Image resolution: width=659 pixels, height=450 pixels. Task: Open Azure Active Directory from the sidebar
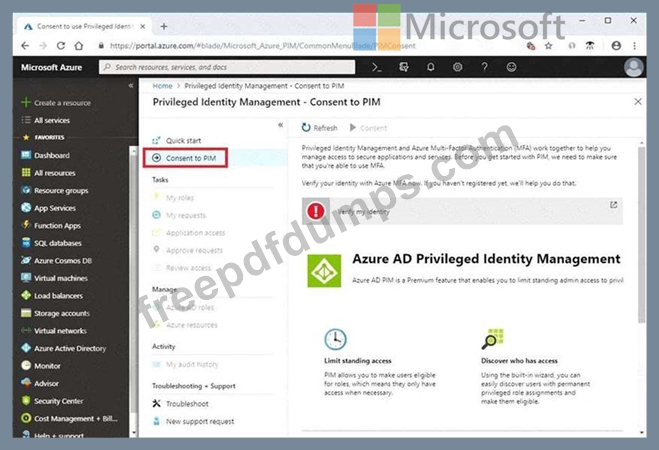point(70,348)
